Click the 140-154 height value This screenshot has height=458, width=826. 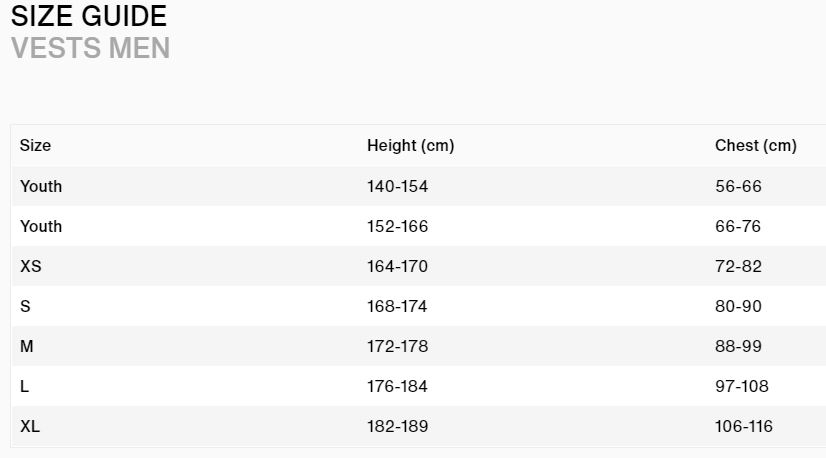(x=397, y=187)
